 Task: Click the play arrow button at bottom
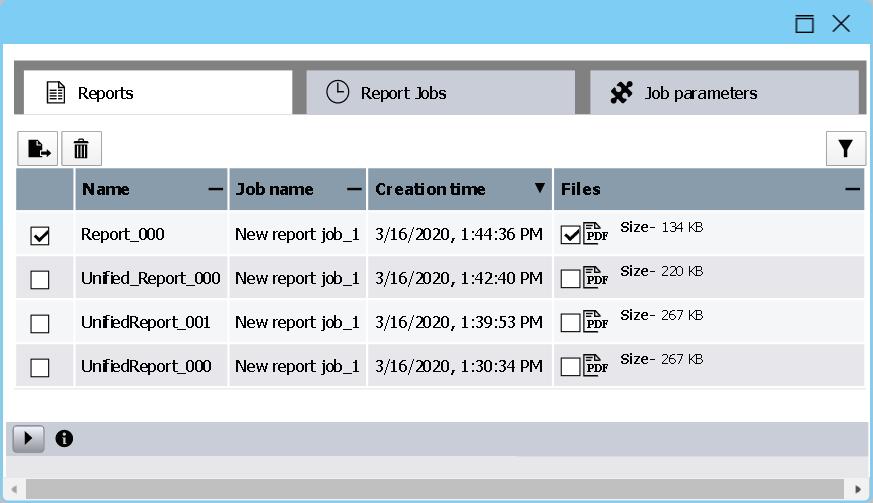click(x=28, y=439)
